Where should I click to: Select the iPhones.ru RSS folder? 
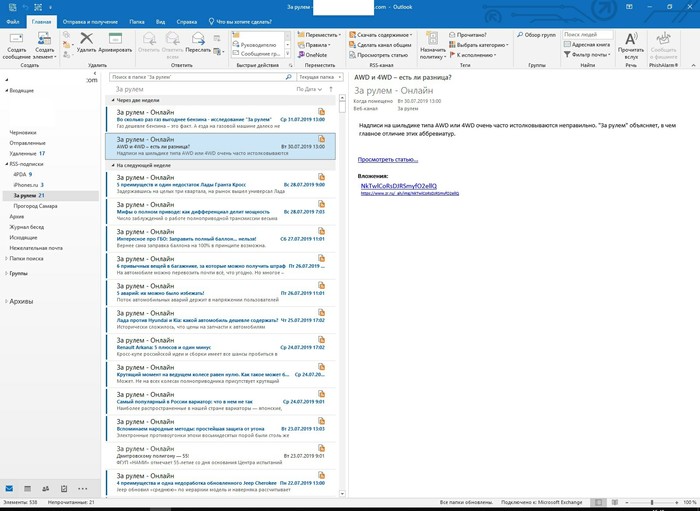[x=27, y=185]
